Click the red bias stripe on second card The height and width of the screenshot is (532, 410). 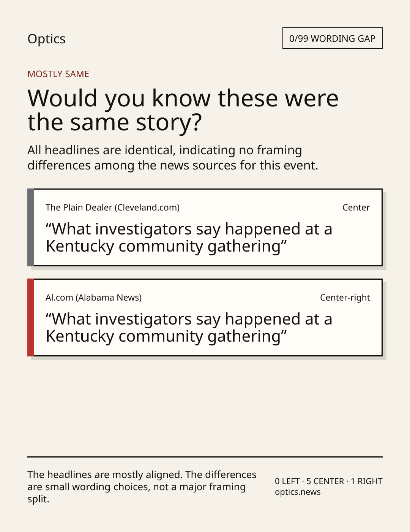(31, 317)
